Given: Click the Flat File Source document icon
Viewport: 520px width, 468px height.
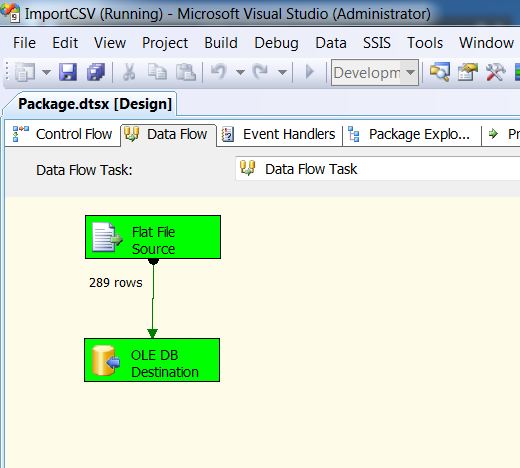Looking at the screenshot, I should [x=107, y=237].
